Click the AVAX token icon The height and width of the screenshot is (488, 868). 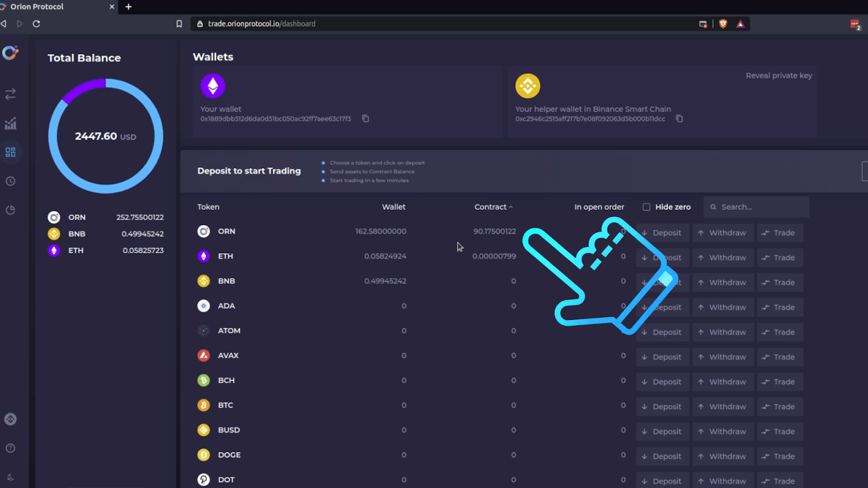(203, 356)
